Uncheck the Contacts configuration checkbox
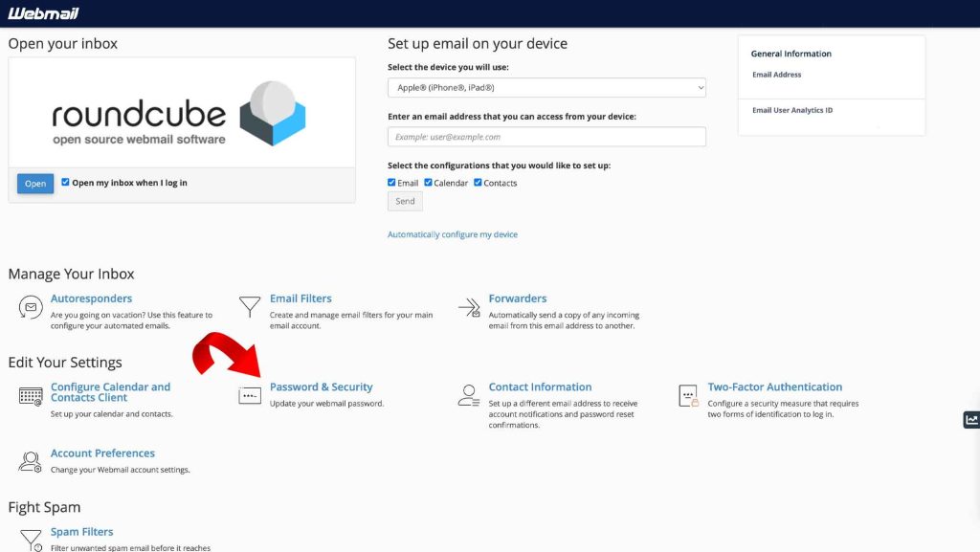This screenshot has width=980, height=552. tap(477, 182)
